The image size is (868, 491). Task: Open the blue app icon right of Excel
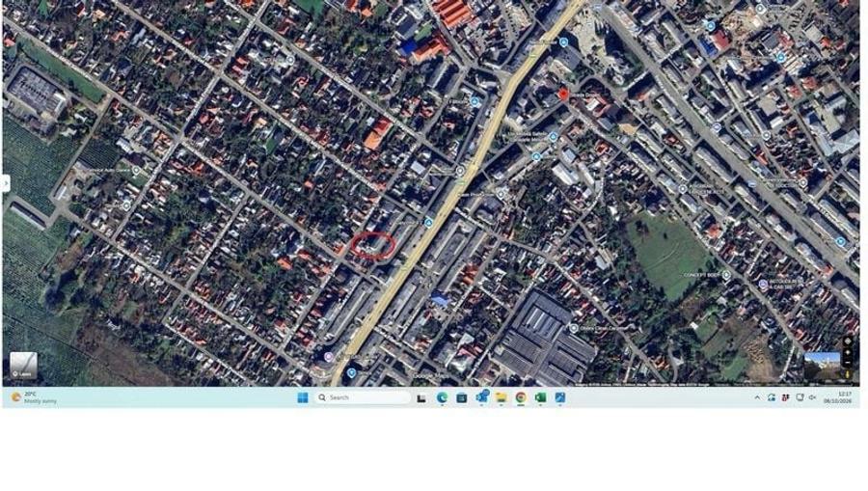[x=560, y=397]
